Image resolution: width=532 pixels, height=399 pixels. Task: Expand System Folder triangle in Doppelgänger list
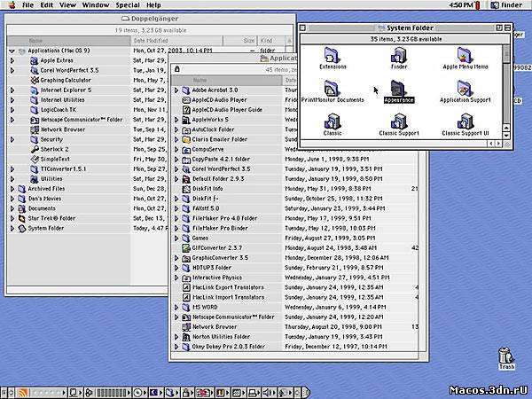[x=12, y=229]
